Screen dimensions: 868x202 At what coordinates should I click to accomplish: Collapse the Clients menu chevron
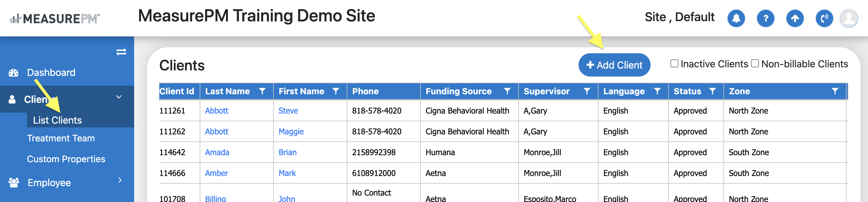(119, 97)
